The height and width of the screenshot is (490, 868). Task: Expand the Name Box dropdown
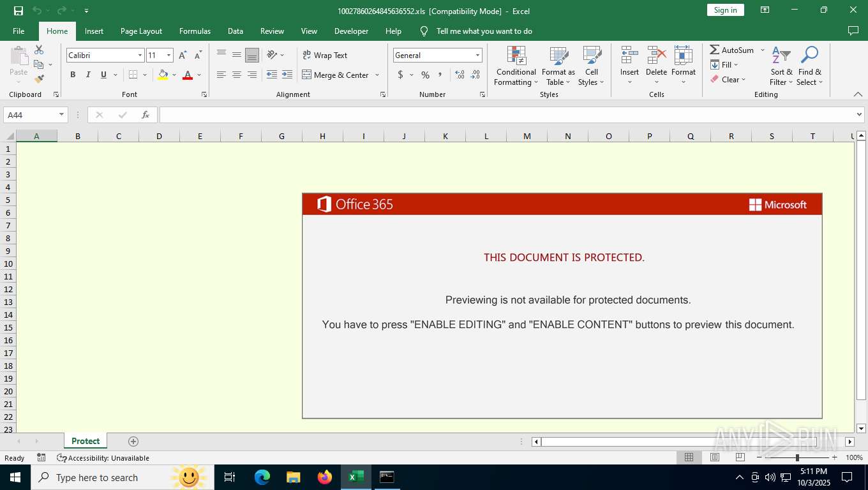tap(62, 115)
